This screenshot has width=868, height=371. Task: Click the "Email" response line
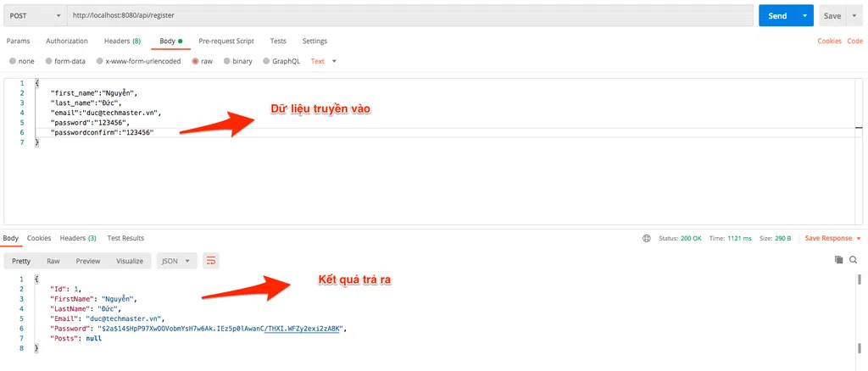pos(108,319)
